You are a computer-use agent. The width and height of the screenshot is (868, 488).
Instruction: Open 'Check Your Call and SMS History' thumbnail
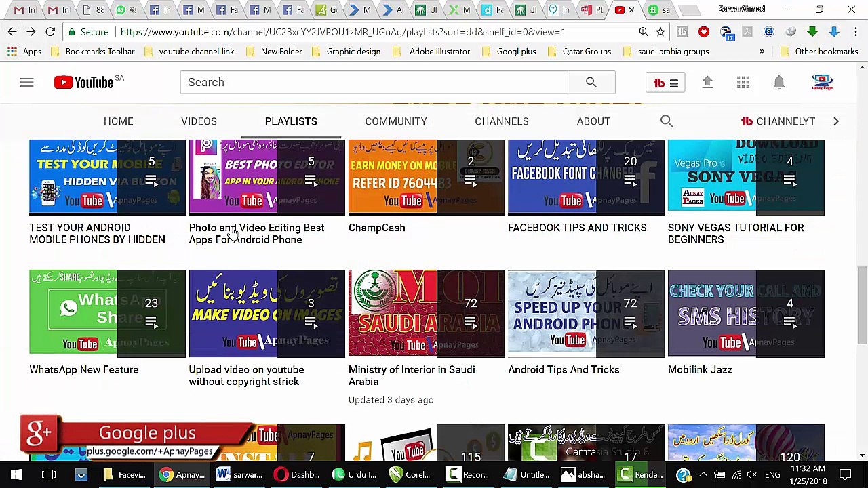point(746,313)
